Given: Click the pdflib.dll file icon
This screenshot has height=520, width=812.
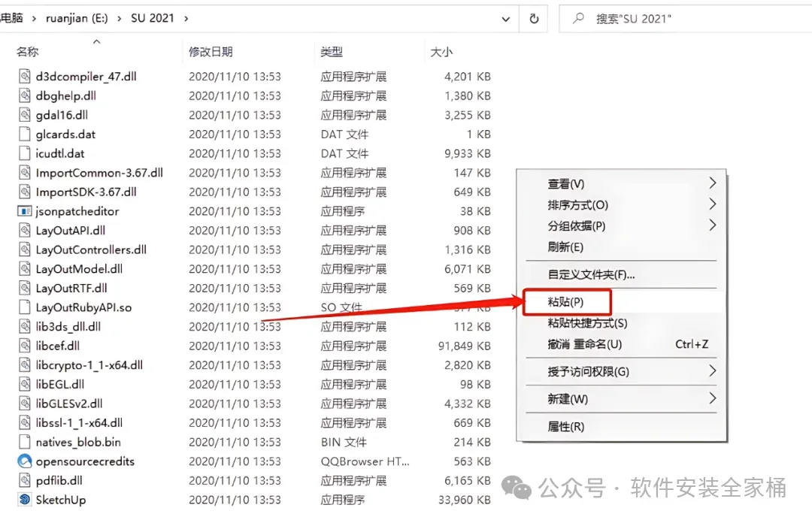Looking at the screenshot, I should click(24, 481).
